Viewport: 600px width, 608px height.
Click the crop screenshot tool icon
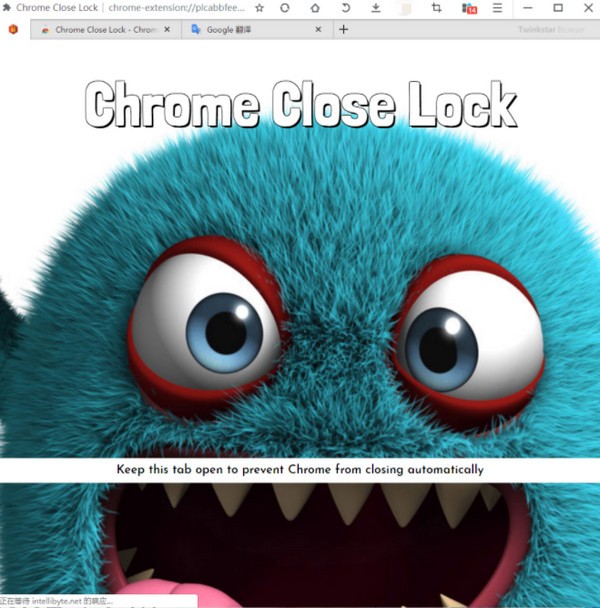(x=437, y=8)
